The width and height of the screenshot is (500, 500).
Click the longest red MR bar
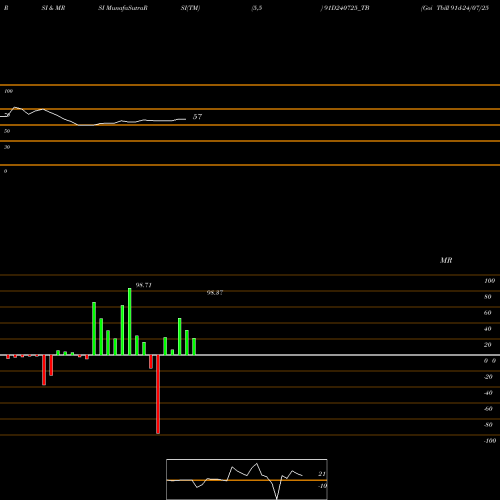[x=158, y=394]
